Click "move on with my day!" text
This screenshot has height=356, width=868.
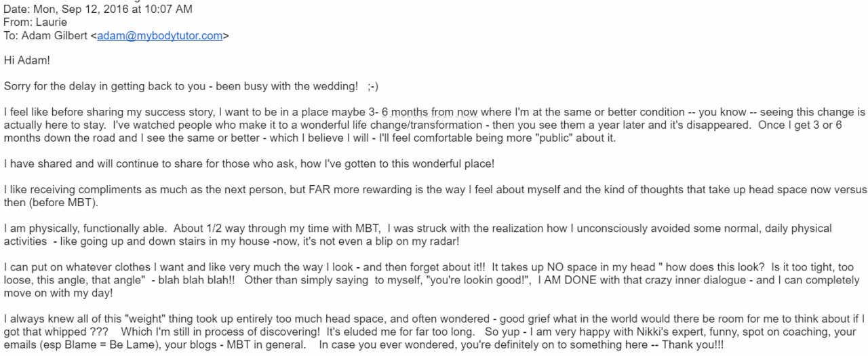58,294
